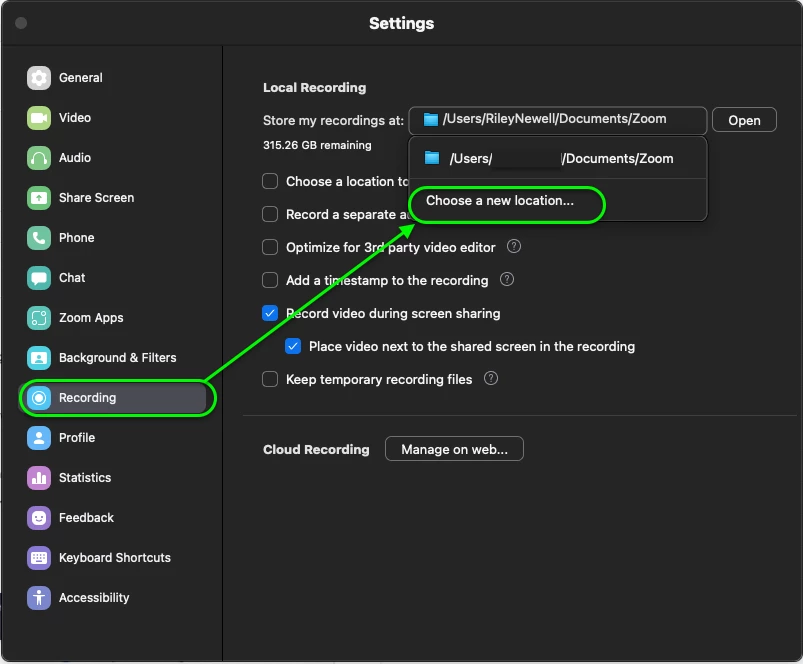The image size is (803, 664).
Task: Click the 315.26 GB remaining text
Action: pos(317,145)
